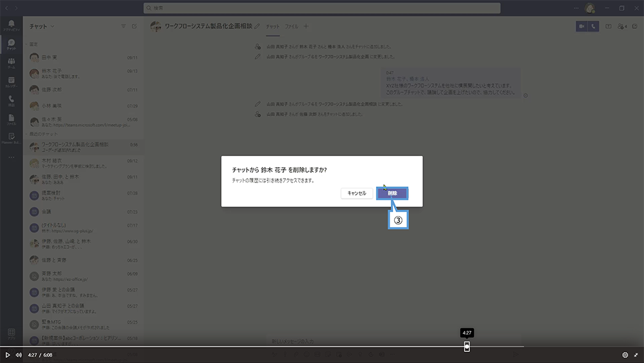This screenshot has height=363, width=644.
Task: Play the video
Action: point(7,355)
